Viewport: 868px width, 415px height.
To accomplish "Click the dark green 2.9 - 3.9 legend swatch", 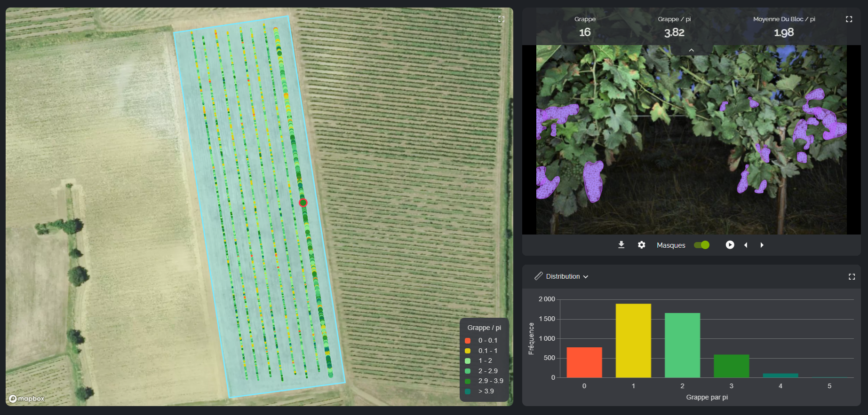I will (x=468, y=381).
